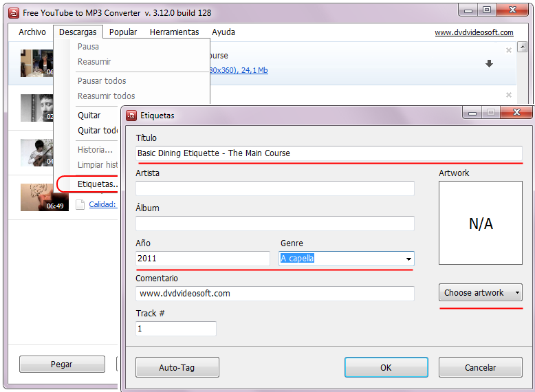
Task: Click the Auto-Tag button
Action: click(177, 368)
